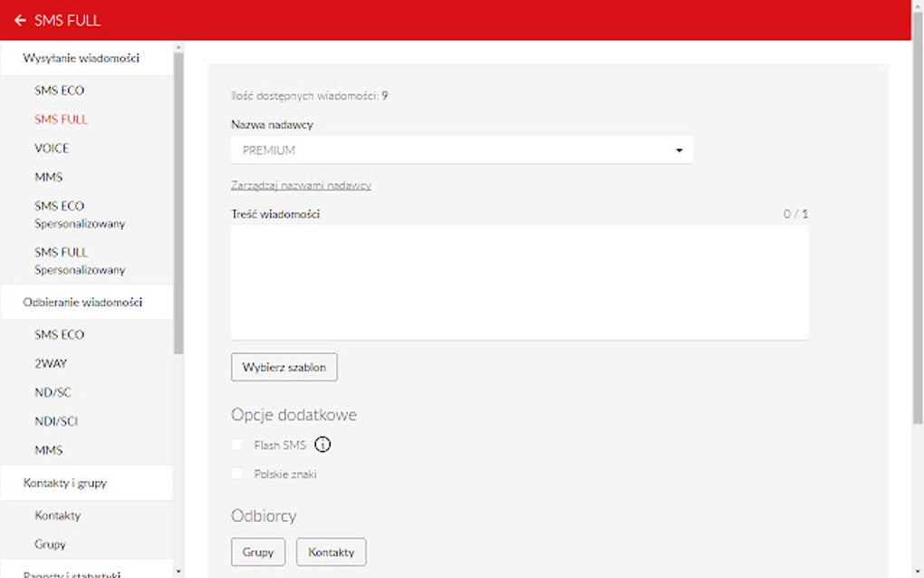Open the info tooltip next to Flash SMS

coord(323,445)
